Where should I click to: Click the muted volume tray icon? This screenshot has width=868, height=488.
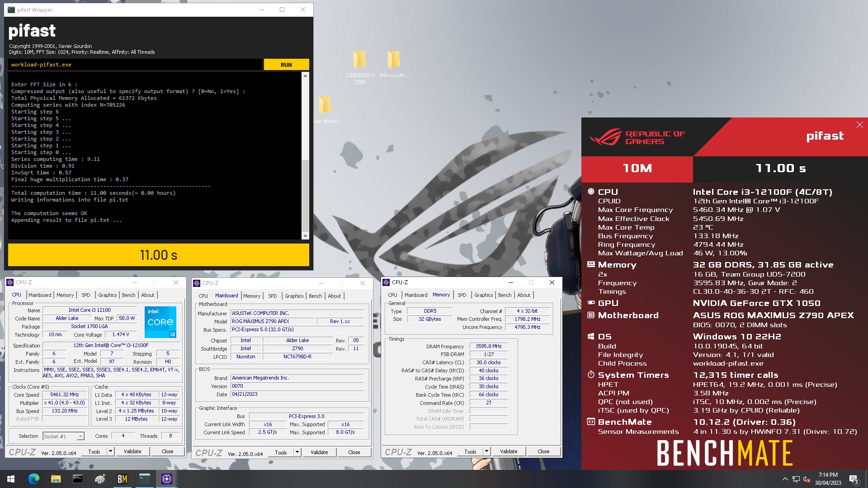[x=806, y=479]
